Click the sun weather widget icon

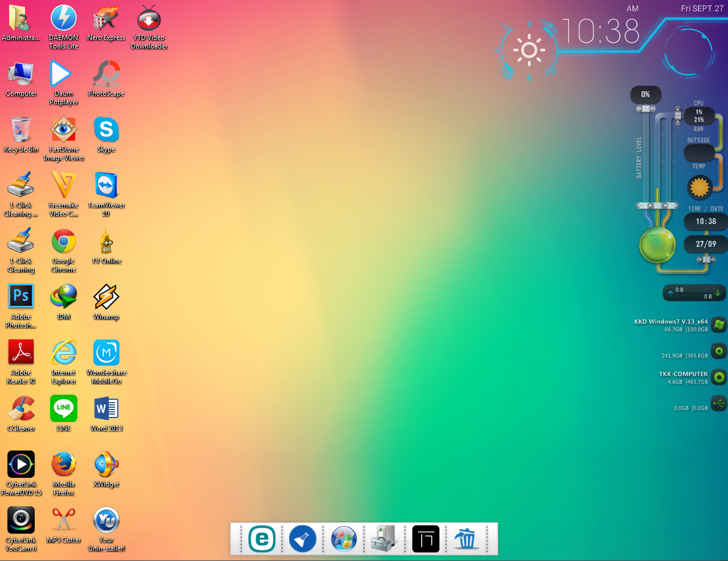(529, 50)
